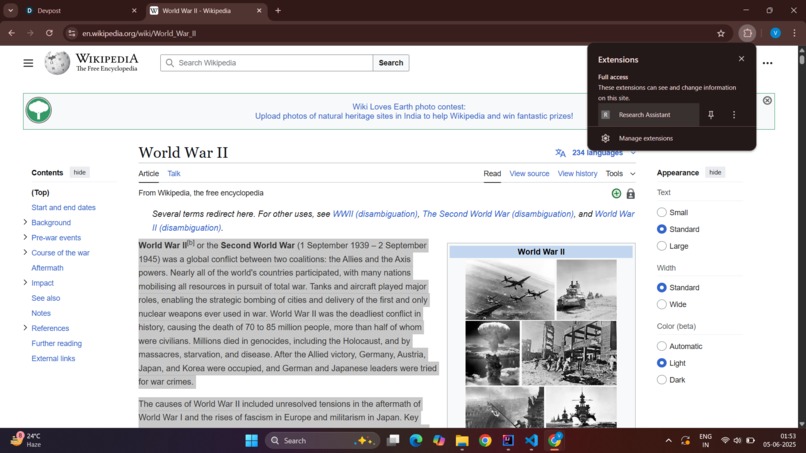Expand the Background section in contents
Viewport: 806px width, 453px height.
click(x=25, y=222)
